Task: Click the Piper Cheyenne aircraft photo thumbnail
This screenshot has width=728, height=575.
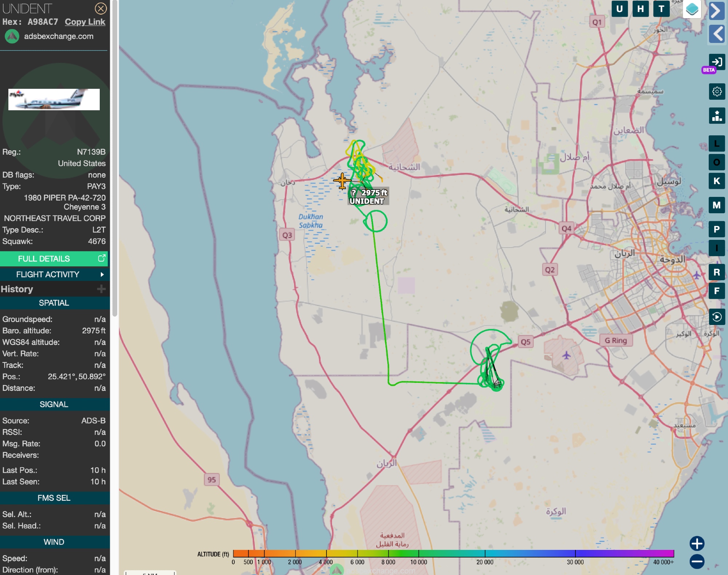Action: tap(54, 99)
